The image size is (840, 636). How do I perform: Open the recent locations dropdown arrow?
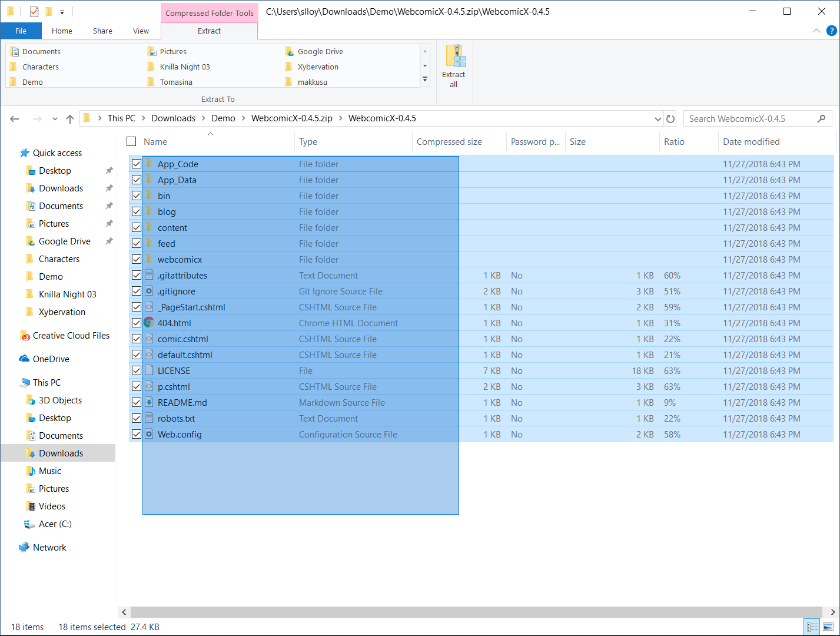click(55, 119)
